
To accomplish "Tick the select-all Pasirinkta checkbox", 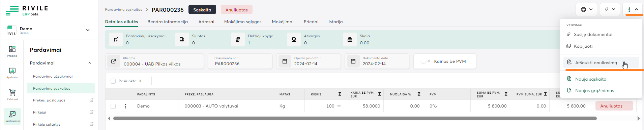I will click(113, 81).
